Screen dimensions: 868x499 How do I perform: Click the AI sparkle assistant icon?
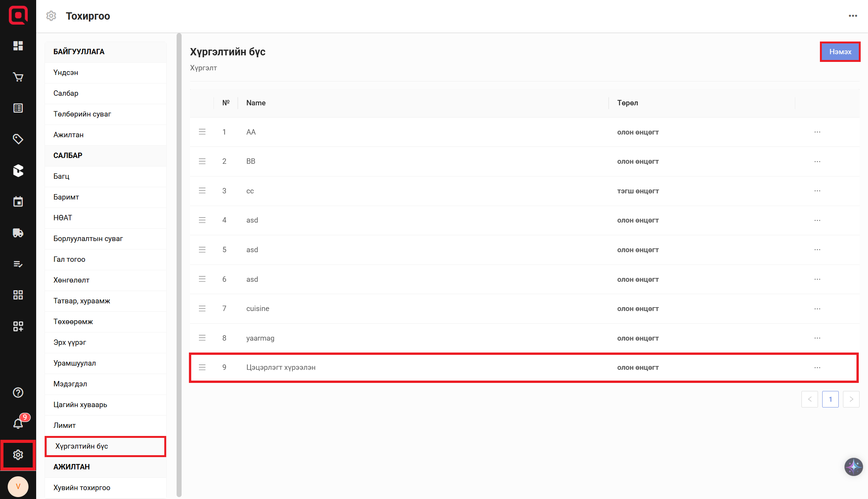point(853,467)
